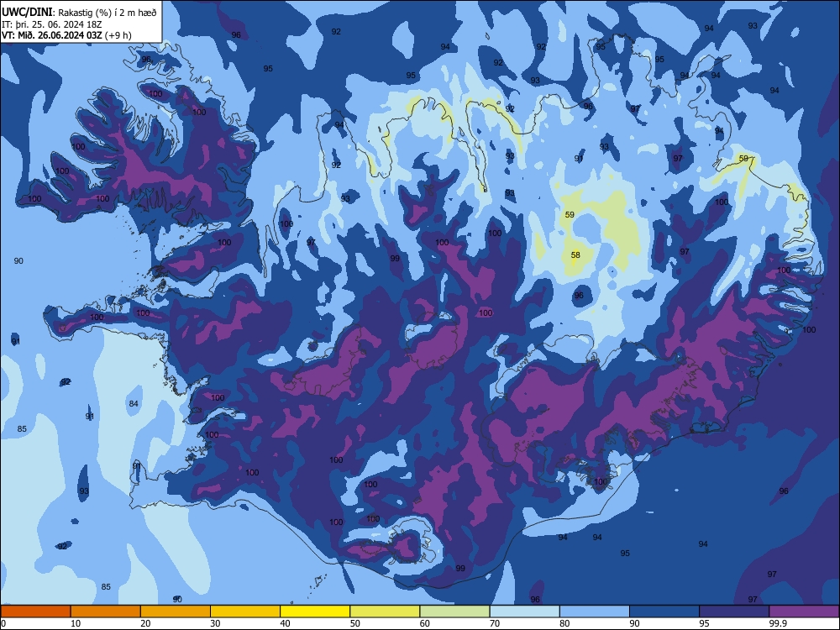Screen dimensions: 840x630
Task: Click the '84' humidity value off the west coast
Action: (x=134, y=403)
